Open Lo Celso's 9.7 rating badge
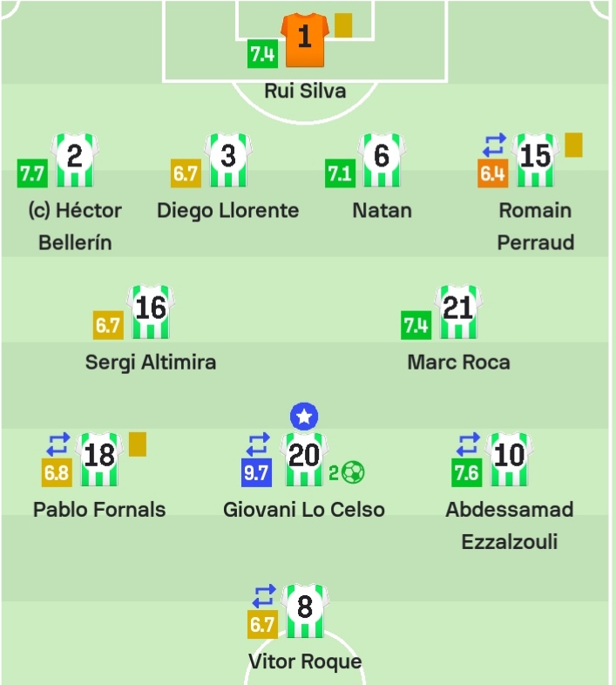616x685 pixels. point(256,472)
